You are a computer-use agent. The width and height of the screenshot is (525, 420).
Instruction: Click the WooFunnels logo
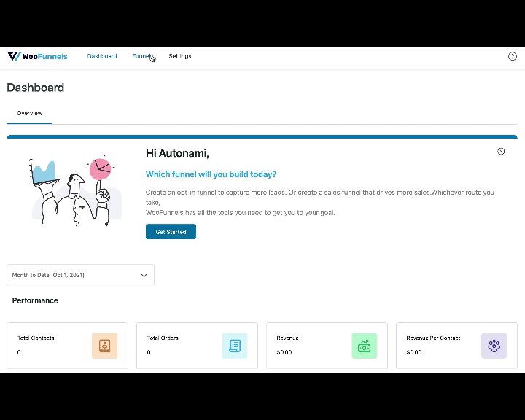[x=37, y=56]
